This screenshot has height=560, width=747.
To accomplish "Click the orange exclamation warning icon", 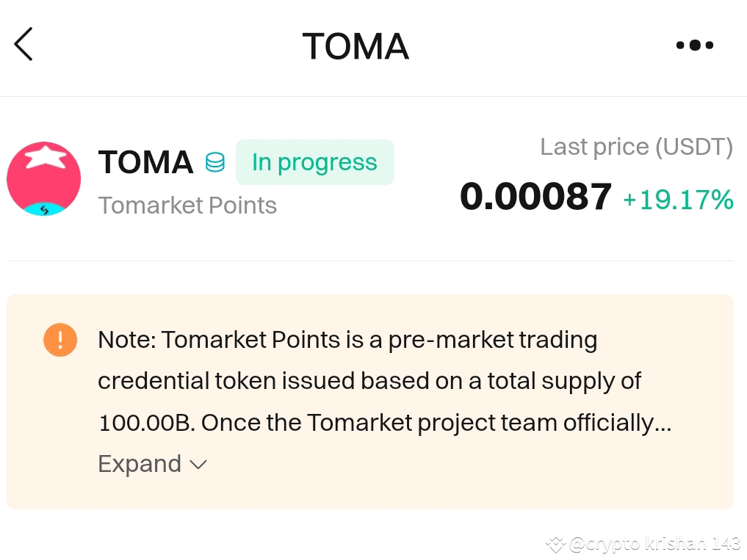I will (60, 340).
